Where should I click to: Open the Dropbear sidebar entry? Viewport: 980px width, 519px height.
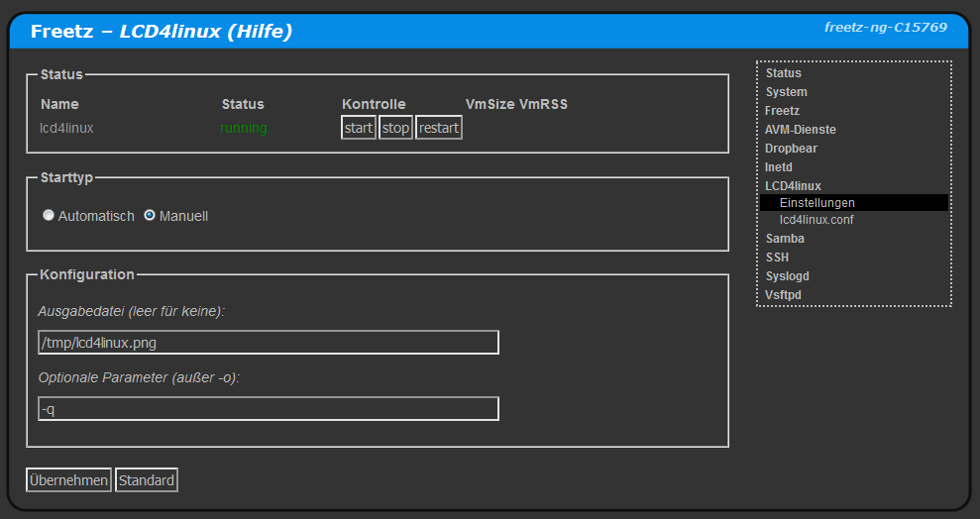(x=791, y=149)
